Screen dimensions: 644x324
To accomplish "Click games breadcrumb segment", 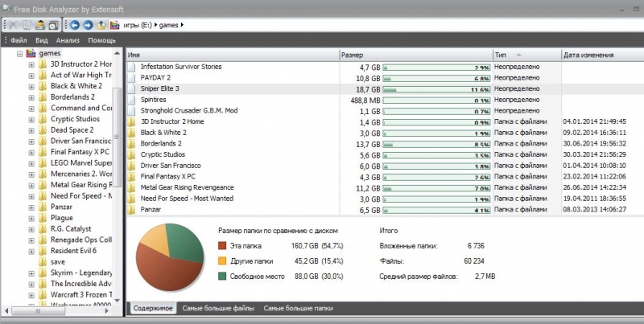I will pos(168,25).
